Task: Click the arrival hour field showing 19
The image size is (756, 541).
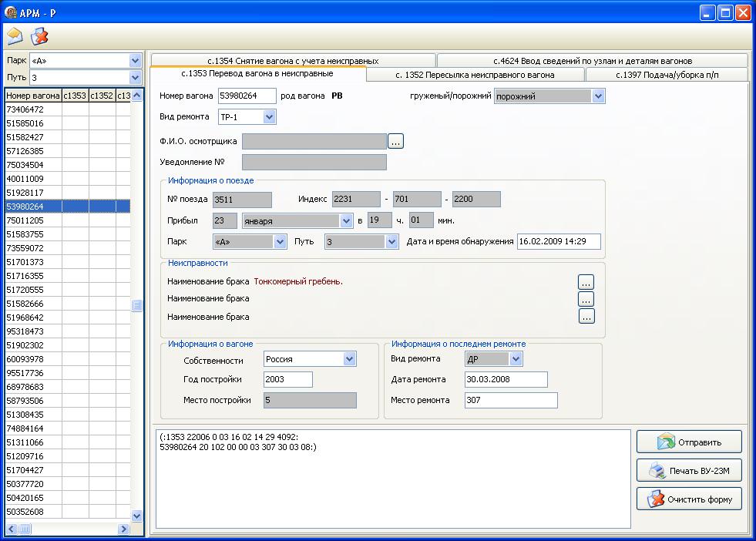Action: (379, 220)
